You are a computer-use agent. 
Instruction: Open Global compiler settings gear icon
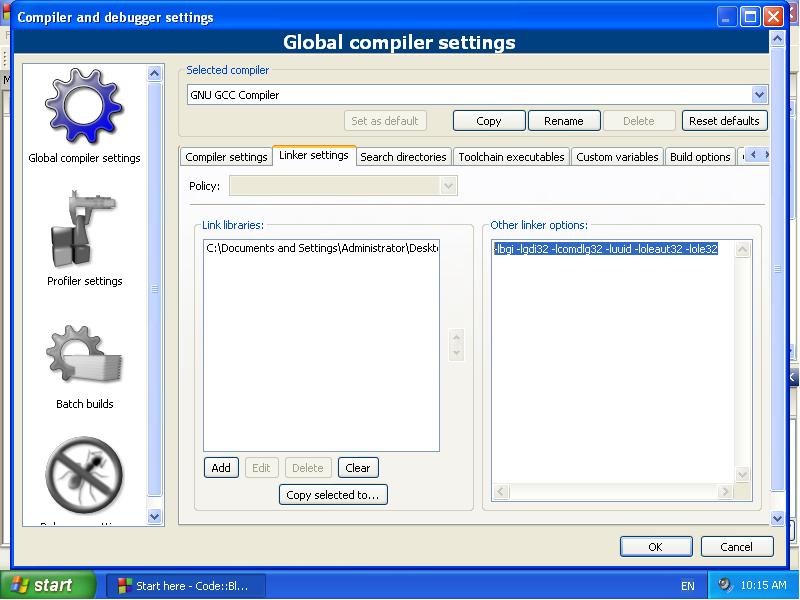coord(84,107)
